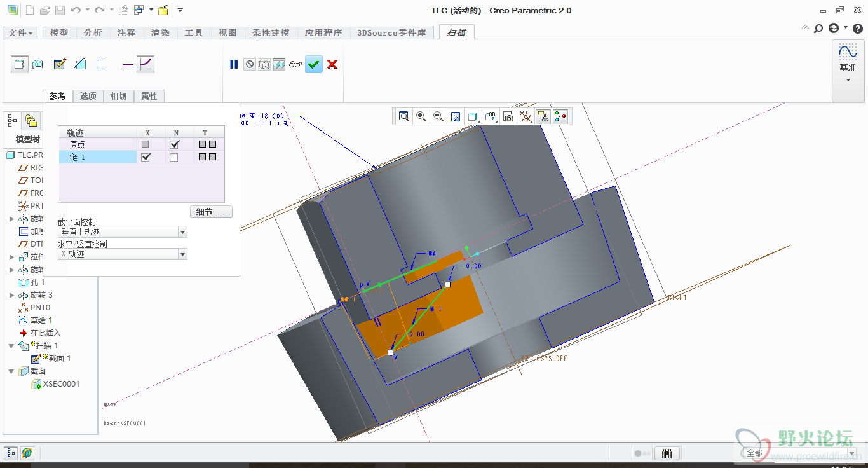Click the verify glasses preview icon

295,64
